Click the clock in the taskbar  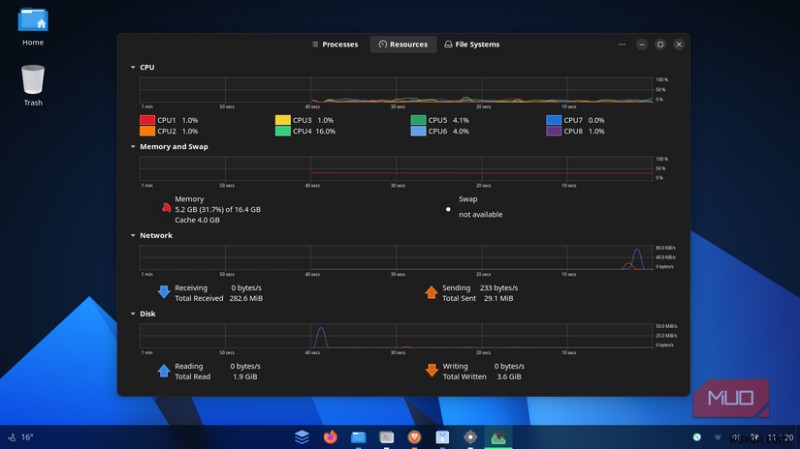(781, 437)
